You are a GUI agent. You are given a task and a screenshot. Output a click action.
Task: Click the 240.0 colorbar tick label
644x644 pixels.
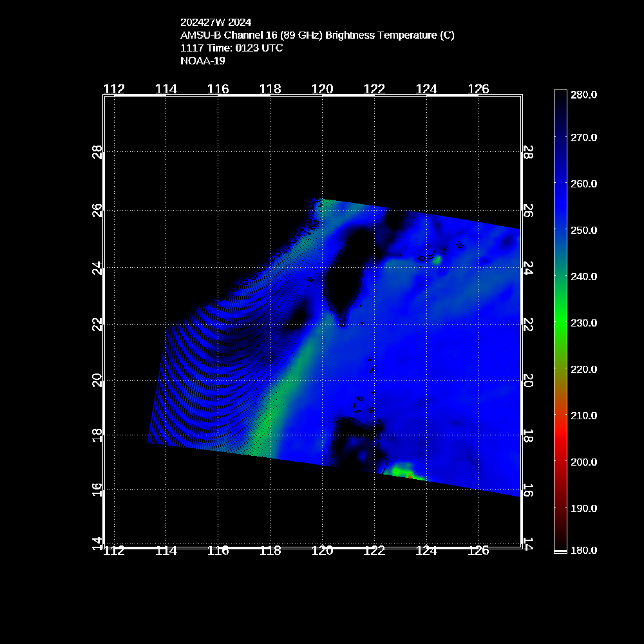click(x=583, y=276)
